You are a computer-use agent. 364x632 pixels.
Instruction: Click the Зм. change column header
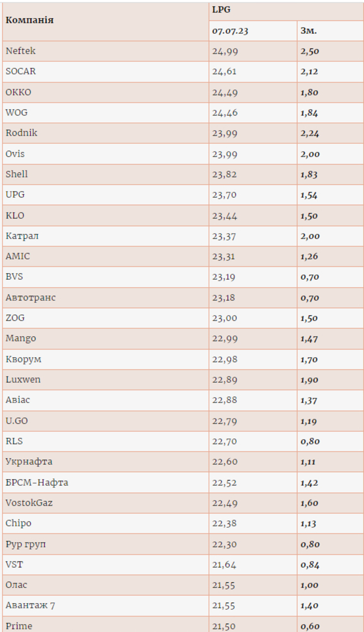(x=308, y=31)
